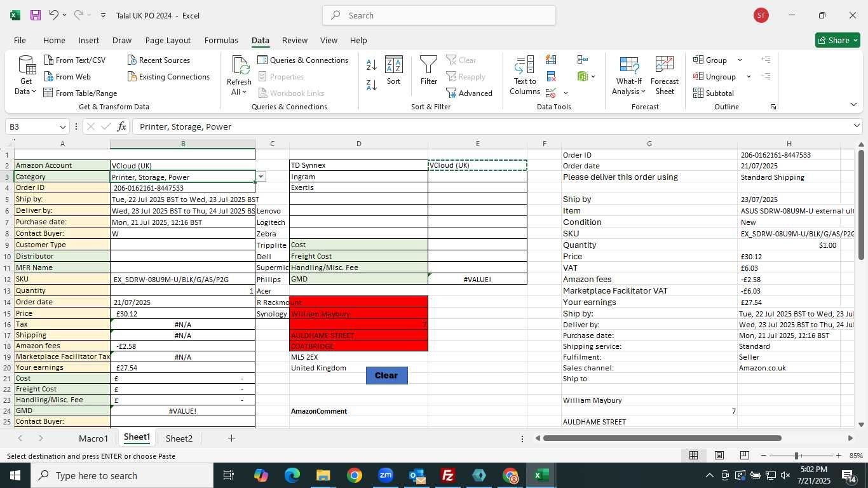Open the custom Sort dialog

[x=394, y=70]
